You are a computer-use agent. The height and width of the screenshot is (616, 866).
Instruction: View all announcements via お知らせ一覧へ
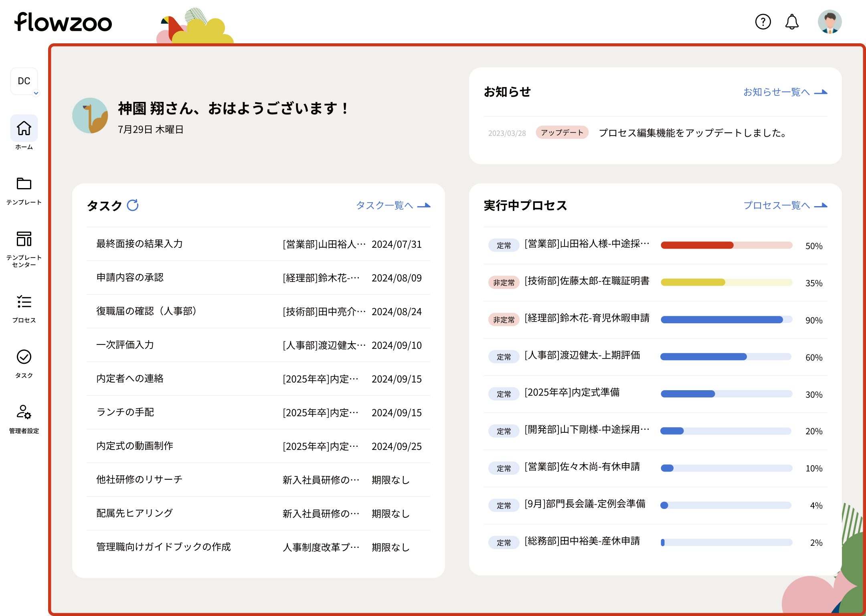tap(777, 91)
